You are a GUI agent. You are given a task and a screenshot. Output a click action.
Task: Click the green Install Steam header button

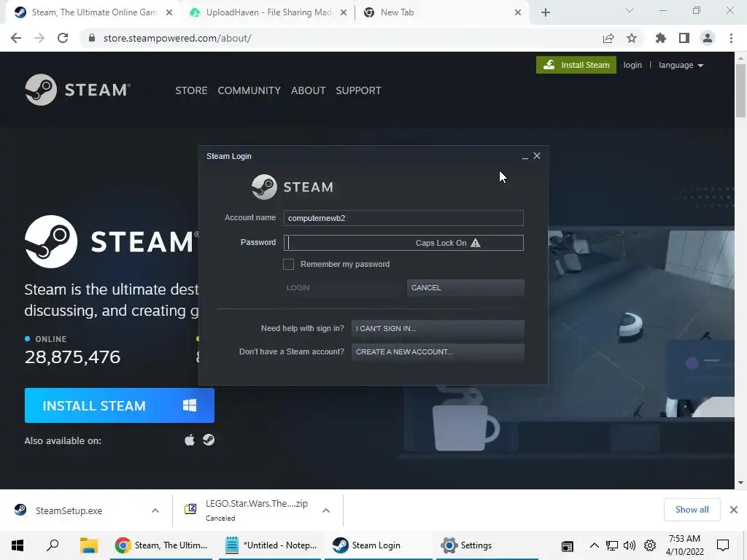pyautogui.click(x=576, y=65)
